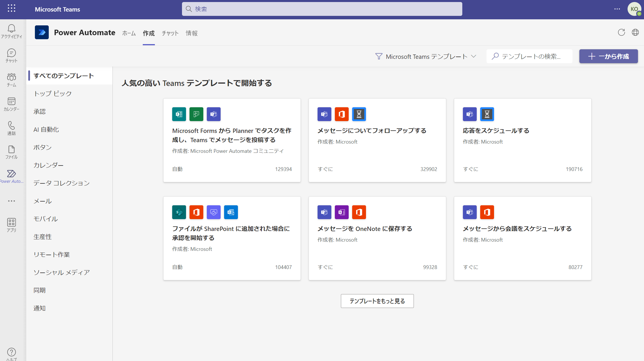Image resolution: width=644 pixels, height=361 pixels.
Task: Select AI 自動化 category
Action: coord(70,129)
